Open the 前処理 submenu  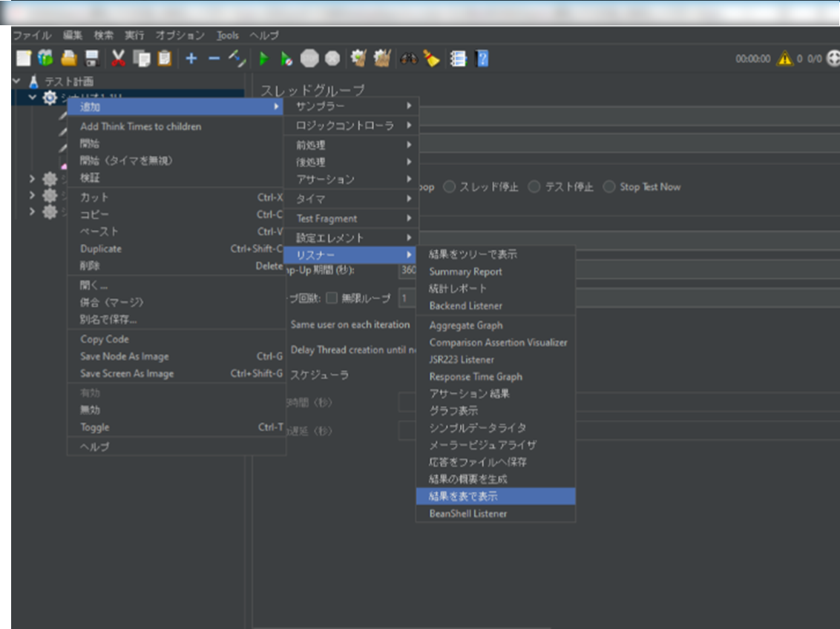(351, 145)
